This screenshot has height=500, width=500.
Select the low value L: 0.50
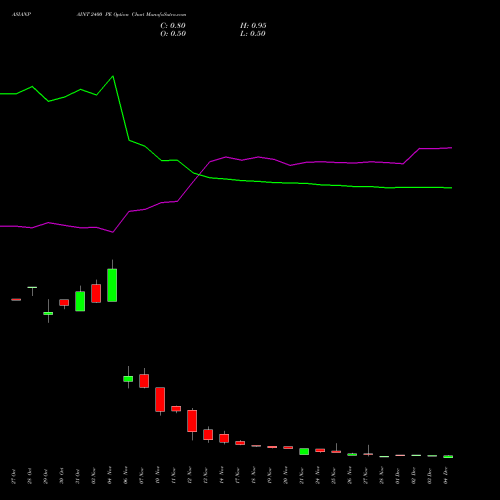(x=253, y=34)
